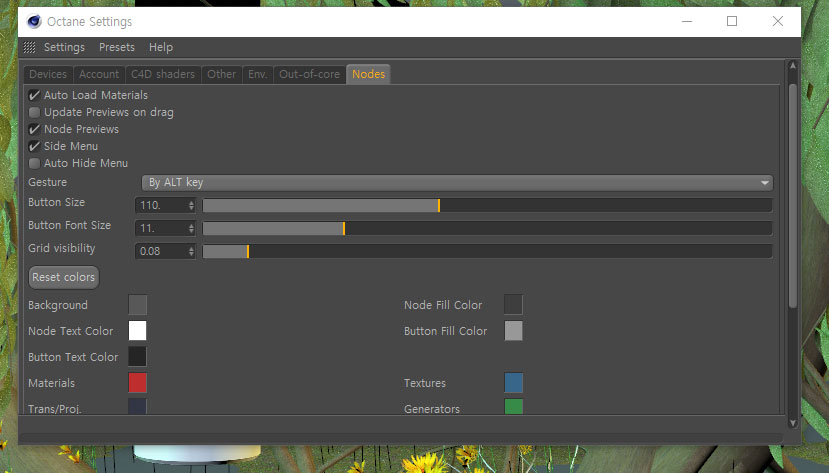Click the Reset colors button
Image resolution: width=829 pixels, height=473 pixels.
pos(63,277)
